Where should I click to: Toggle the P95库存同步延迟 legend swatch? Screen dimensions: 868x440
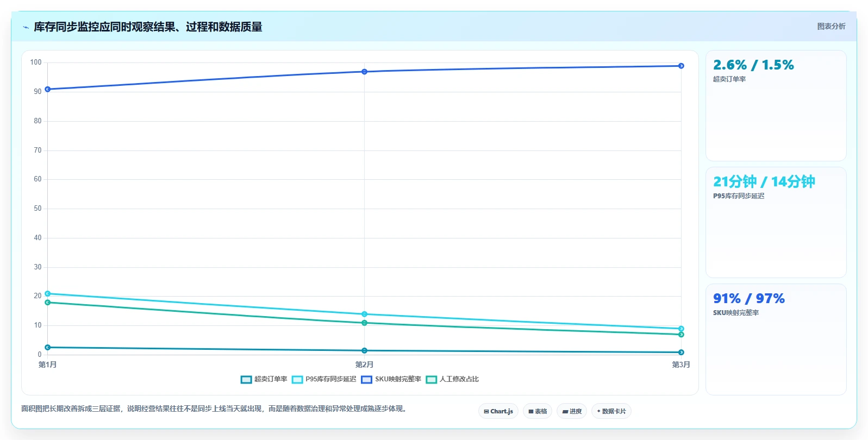(297, 379)
